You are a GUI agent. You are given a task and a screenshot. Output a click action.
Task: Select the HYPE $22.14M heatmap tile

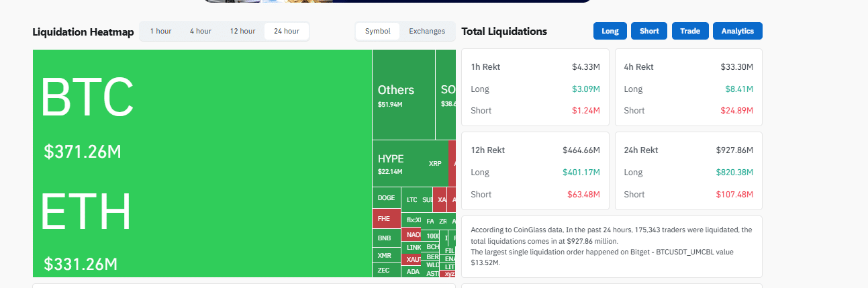(x=397, y=163)
